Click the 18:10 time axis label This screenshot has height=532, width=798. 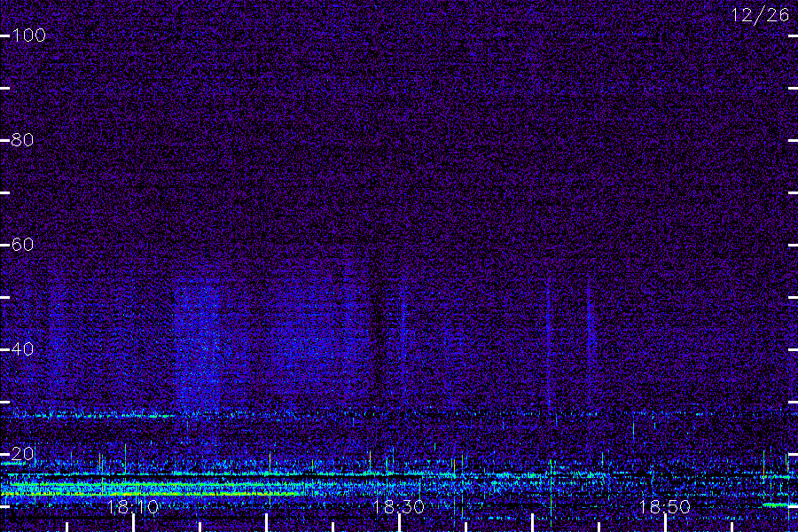133,507
